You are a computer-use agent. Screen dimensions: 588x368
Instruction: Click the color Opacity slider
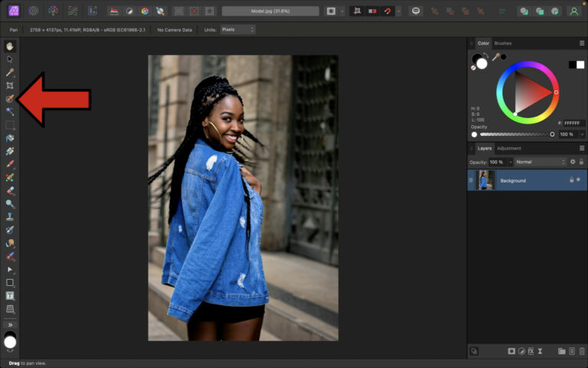tap(517, 134)
